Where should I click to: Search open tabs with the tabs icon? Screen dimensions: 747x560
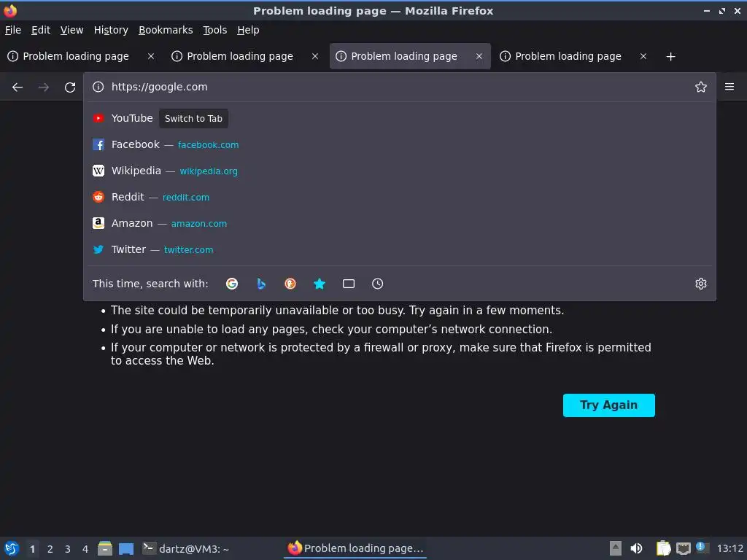pyautogui.click(x=349, y=284)
